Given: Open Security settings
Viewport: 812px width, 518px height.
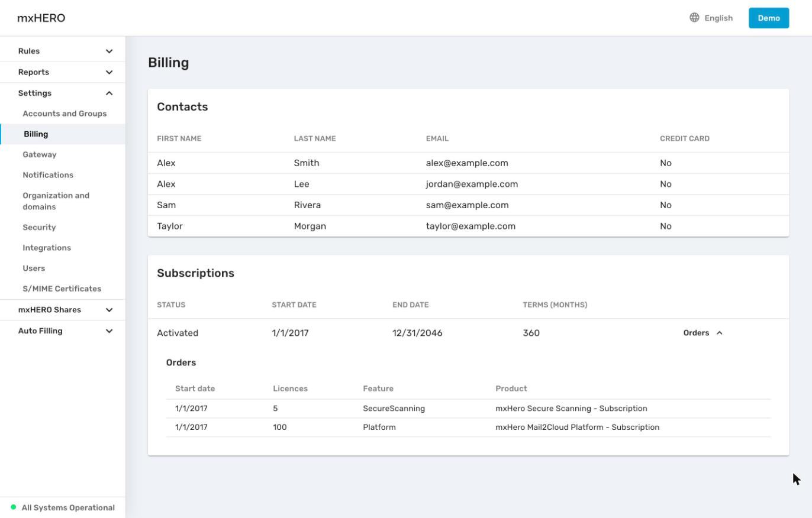Looking at the screenshot, I should [39, 227].
